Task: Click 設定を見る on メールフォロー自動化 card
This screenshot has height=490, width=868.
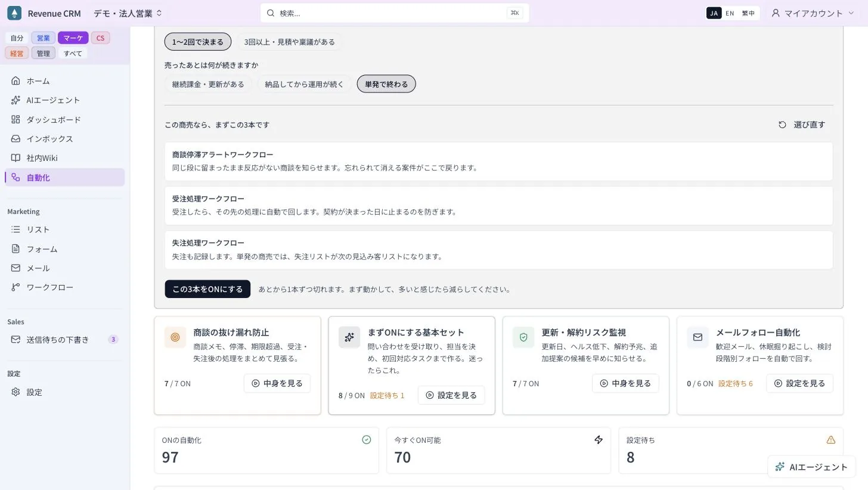Action: click(x=799, y=383)
